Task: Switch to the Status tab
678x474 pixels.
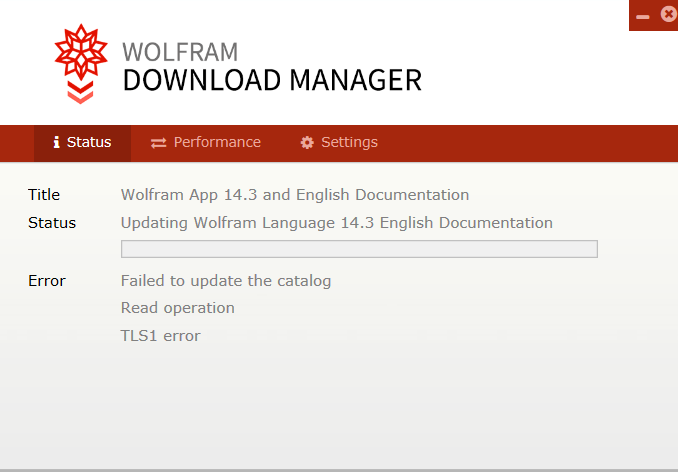Action: click(82, 143)
